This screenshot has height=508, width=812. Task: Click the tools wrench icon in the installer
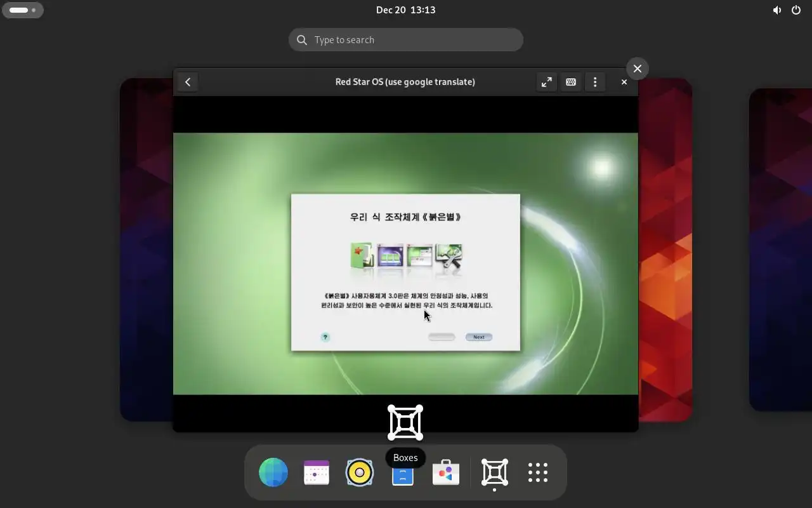[449, 256]
